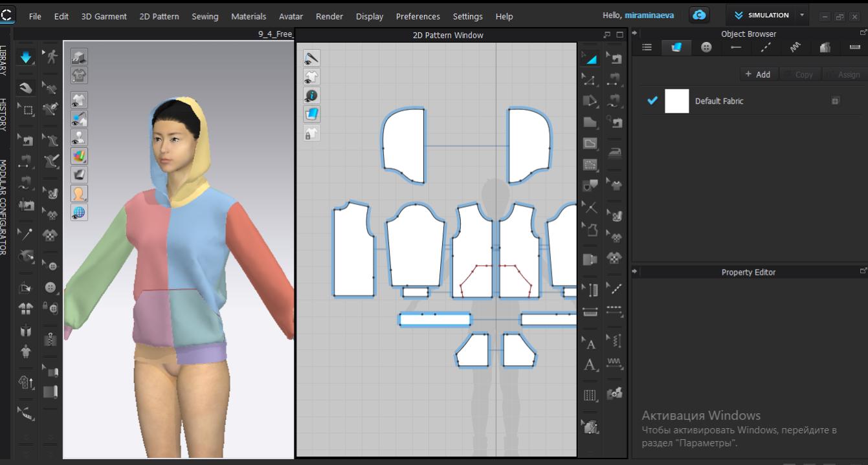Image resolution: width=868 pixels, height=465 pixels.
Task: Open the Topstitch tab in Object Browser
Action: (766, 47)
